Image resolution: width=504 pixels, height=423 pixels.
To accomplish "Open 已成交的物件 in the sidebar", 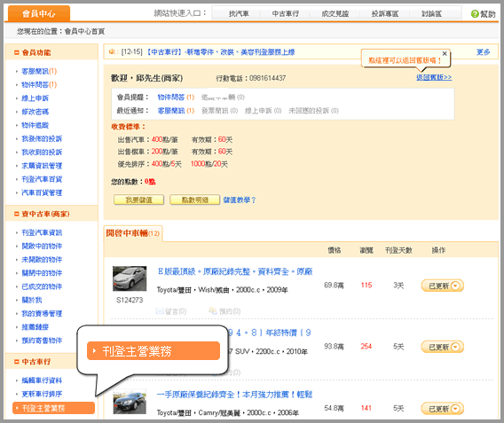I will 42,286.
